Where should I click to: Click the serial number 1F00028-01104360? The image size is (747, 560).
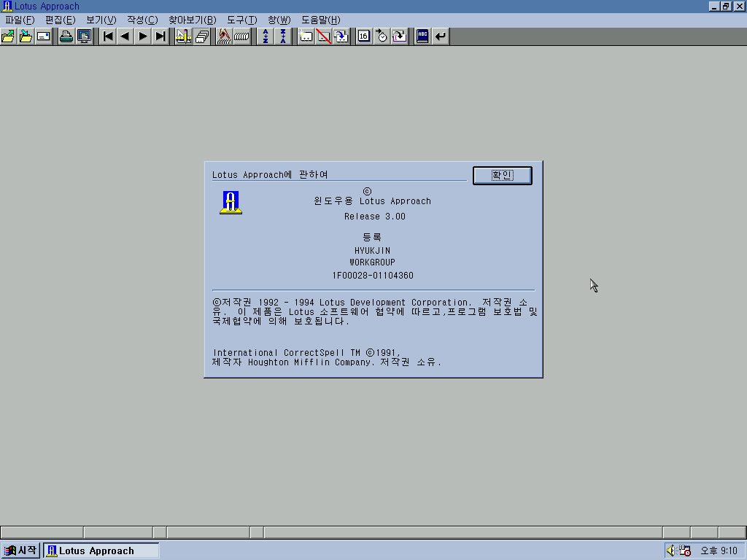coord(373,275)
